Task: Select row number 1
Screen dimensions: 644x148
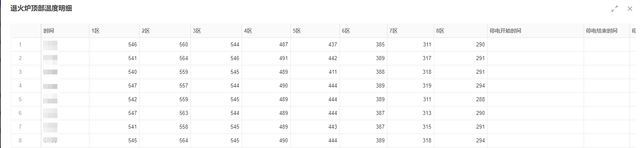Action: pyautogui.click(x=20, y=45)
